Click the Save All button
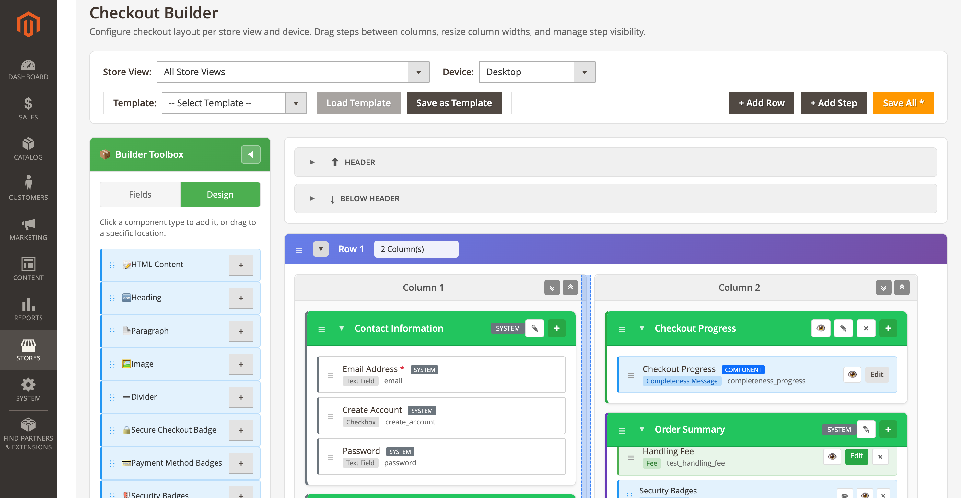 pyautogui.click(x=903, y=103)
